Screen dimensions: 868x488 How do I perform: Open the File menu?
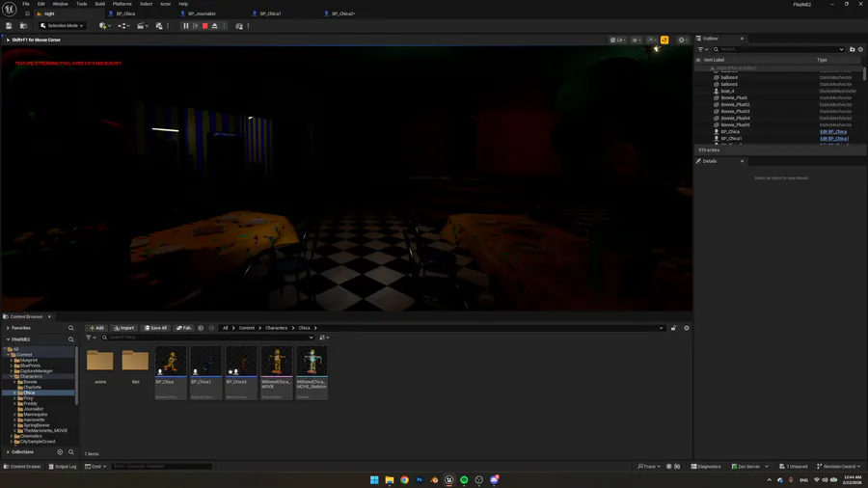tap(26, 4)
